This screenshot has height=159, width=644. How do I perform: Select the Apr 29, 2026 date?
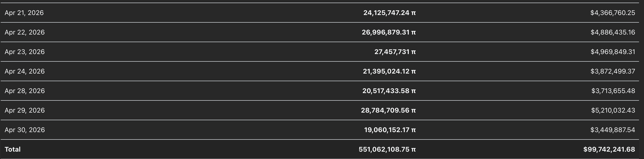(24, 110)
